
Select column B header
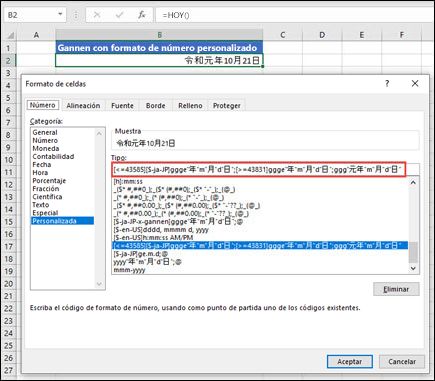[159, 35]
